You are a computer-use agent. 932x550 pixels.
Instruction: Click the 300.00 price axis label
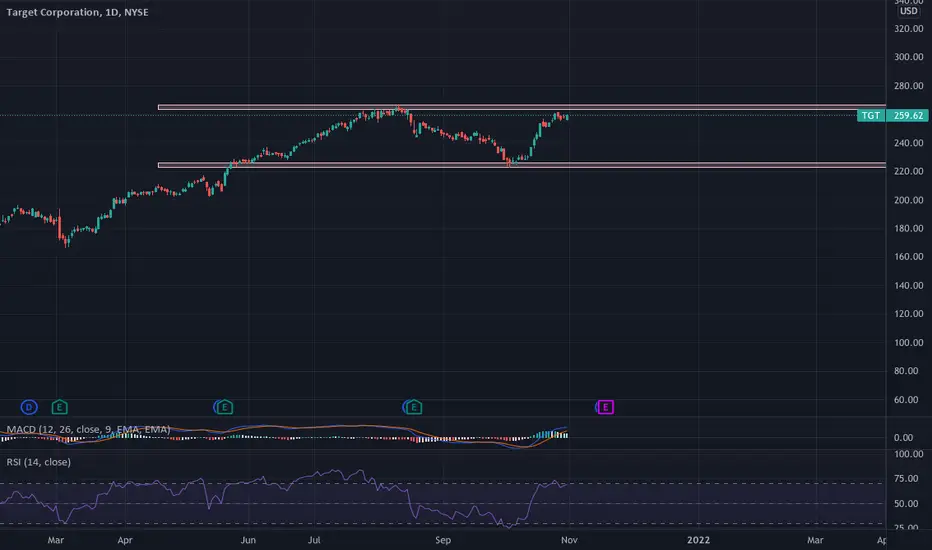909,57
